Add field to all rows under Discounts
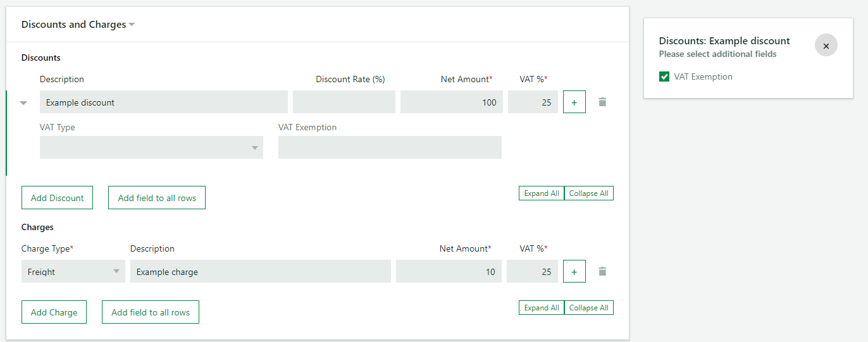868x342 pixels. [x=157, y=198]
